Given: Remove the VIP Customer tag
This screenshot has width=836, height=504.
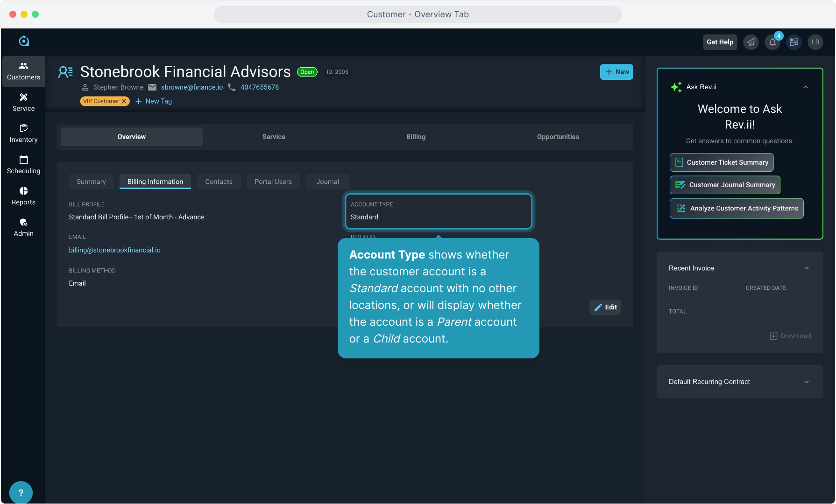Looking at the screenshot, I should [x=124, y=101].
